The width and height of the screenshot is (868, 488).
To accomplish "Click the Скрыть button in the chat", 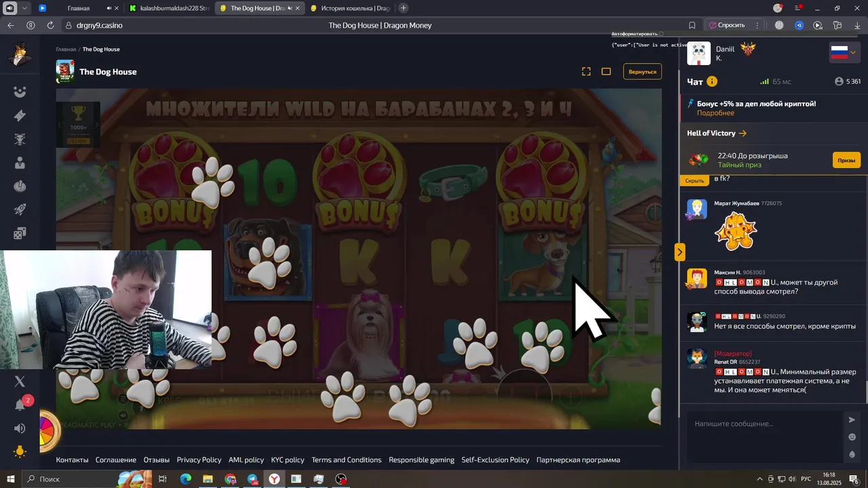I will (x=694, y=180).
